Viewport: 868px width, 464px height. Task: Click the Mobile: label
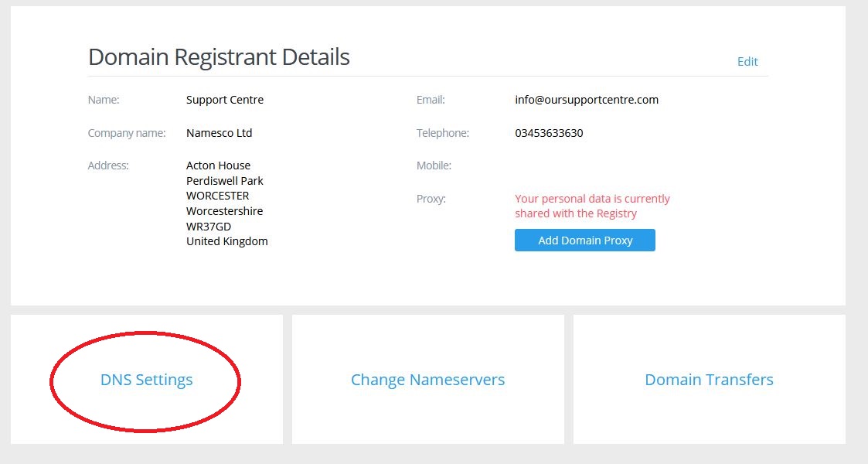pos(434,165)
